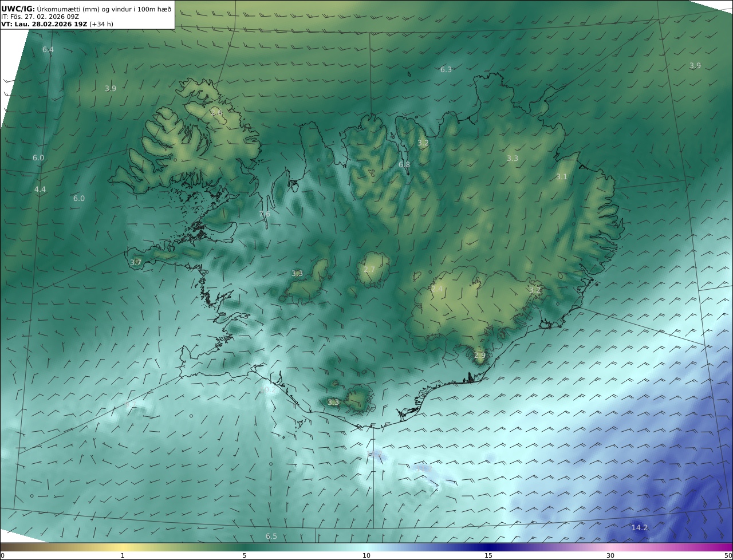Viewport: 733px width, 560px height.
Task: Click the 3.9 value in top-right corner
Action: click(695, 66)
